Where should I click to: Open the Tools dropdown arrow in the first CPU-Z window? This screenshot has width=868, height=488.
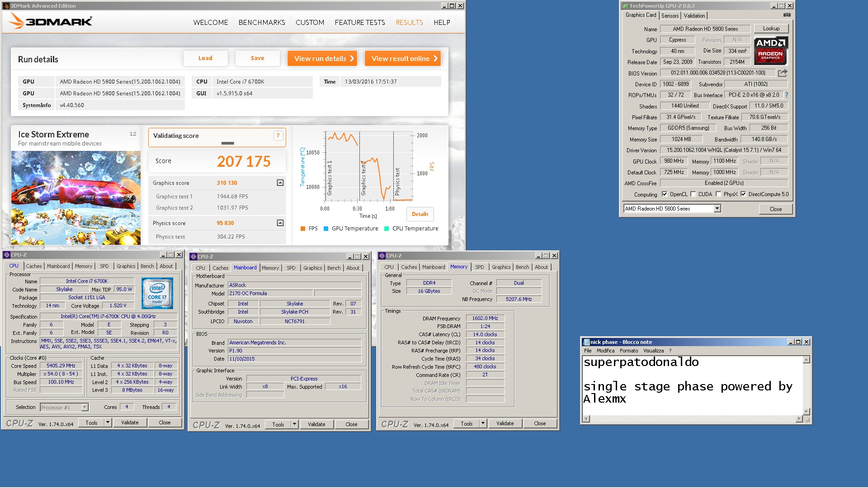pyautogui.click(x=108, y=422)
